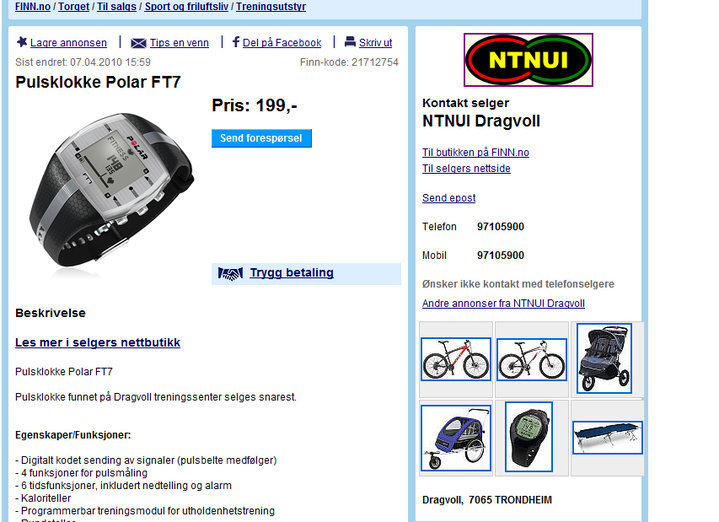Click the Facebook f icon
The image size is (719, 522).
[236, 42]
